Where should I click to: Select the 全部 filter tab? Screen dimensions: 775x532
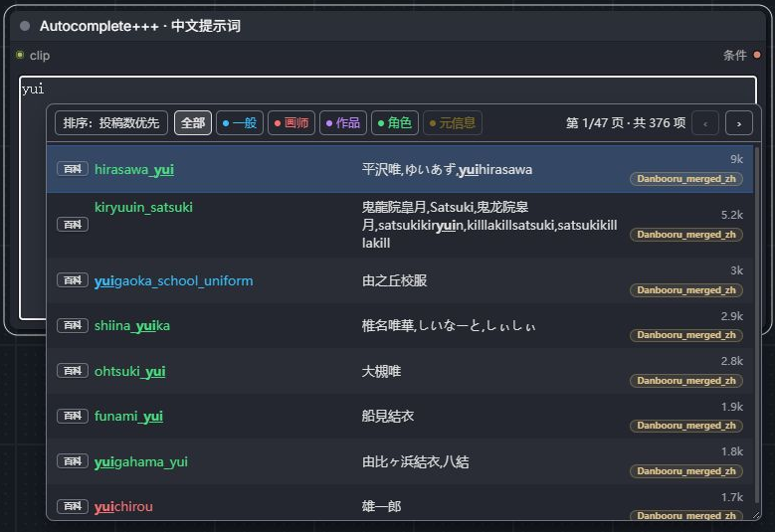point(193,123)
